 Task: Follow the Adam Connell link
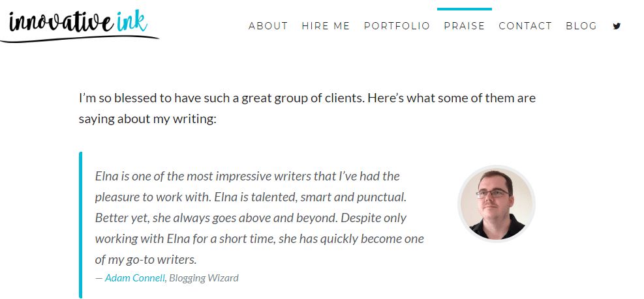(x=135, y=278)
